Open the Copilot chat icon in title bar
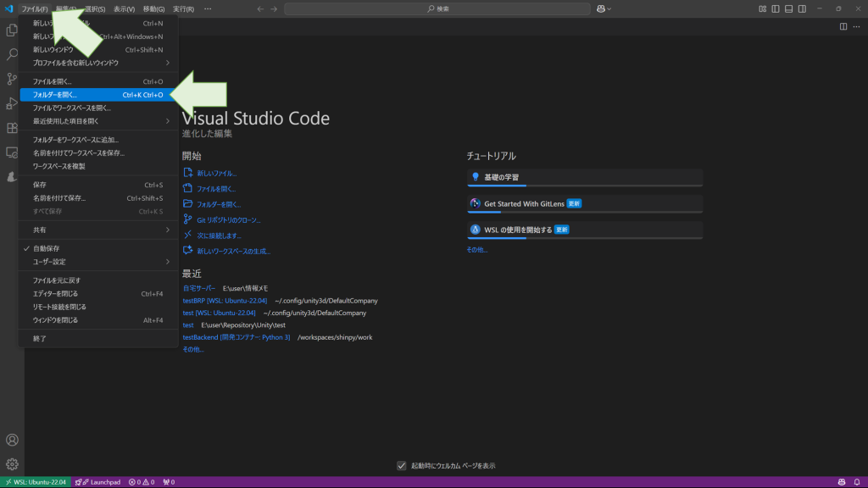This screenshot has width=868, height=488. point(601,8)
